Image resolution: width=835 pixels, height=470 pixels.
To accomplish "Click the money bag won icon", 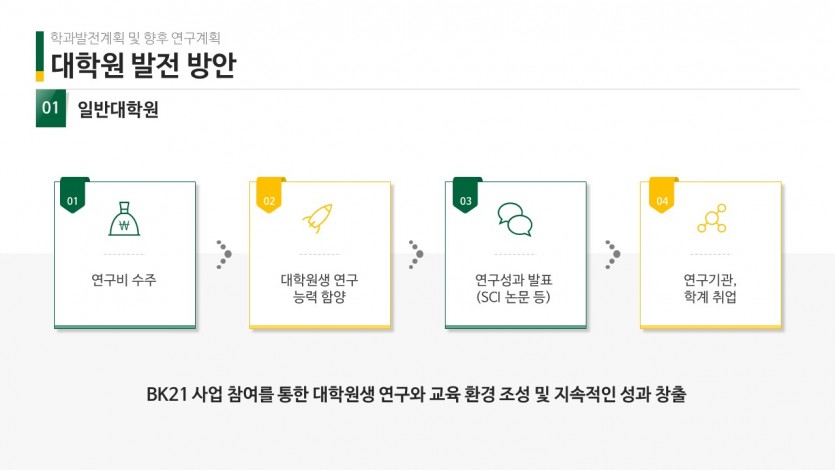I will click(124, 219).
